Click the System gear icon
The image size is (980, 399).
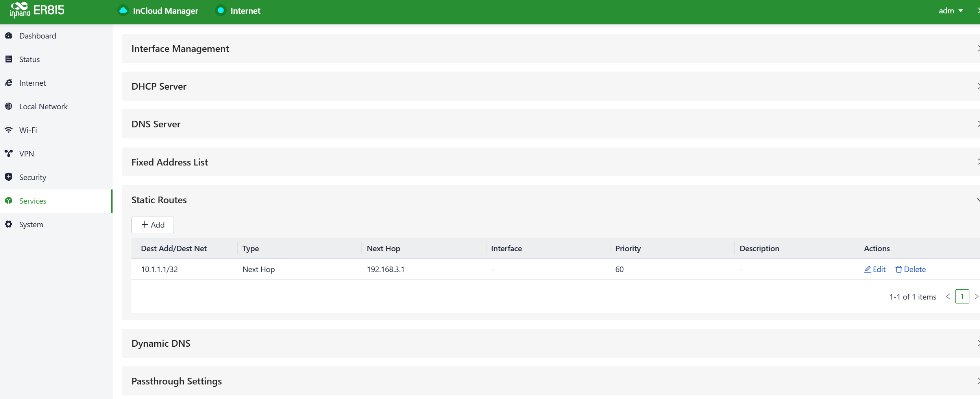pyautogui.click(x=9, y=224)
